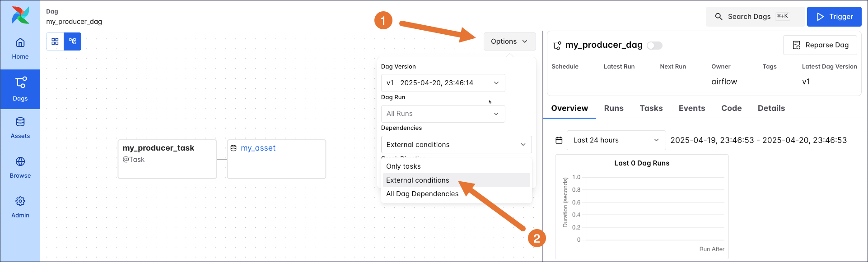
Task: Open the Last 24 hours dropdown
Action: [x=616, y=140]
